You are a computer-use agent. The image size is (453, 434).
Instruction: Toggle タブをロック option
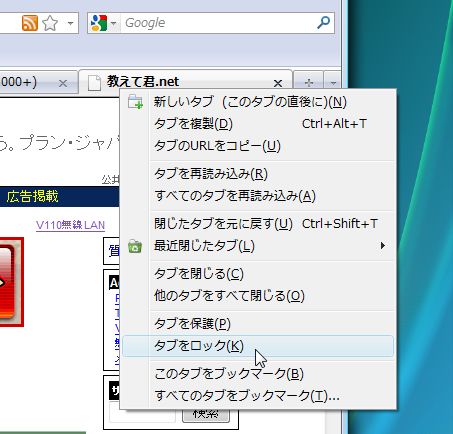click(258, 346)
